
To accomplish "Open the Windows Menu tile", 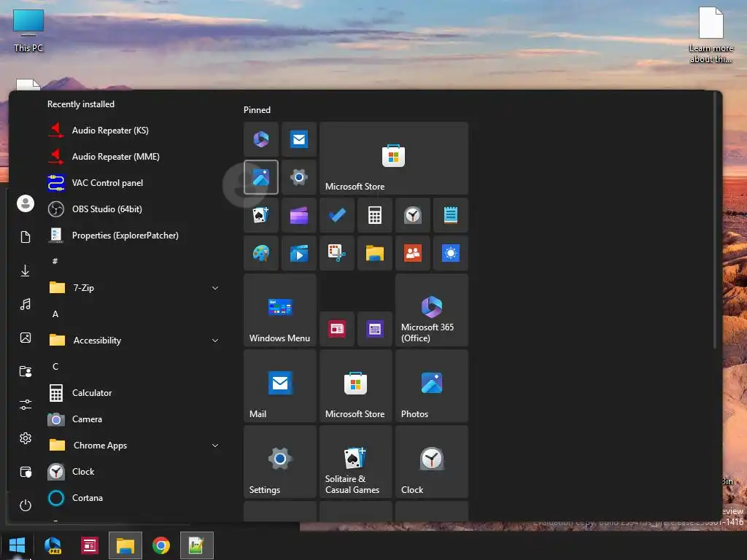I will tap(280, 310).
